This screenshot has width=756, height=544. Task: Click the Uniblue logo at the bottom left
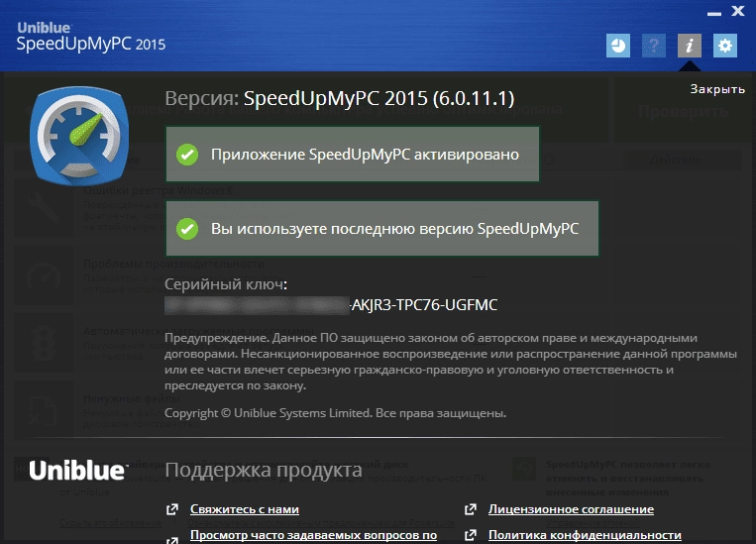click(x=77, y=471)
